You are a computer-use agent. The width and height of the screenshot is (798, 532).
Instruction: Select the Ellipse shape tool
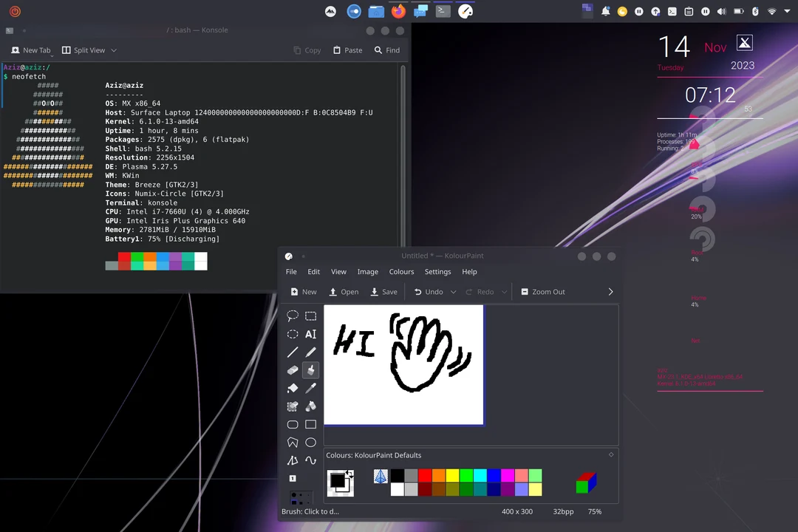[310, 442]
